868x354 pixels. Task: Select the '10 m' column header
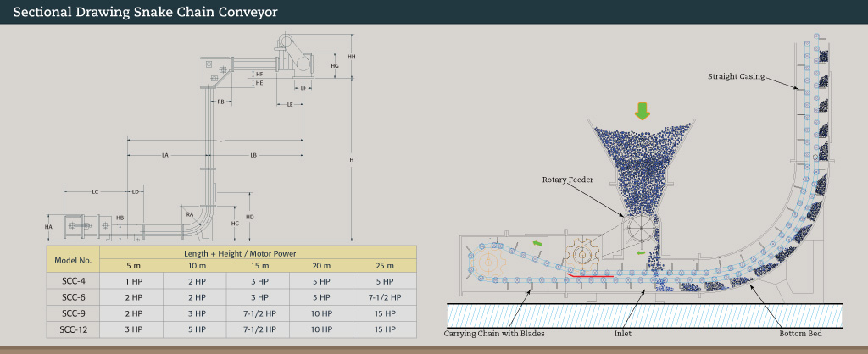point(195,266)
